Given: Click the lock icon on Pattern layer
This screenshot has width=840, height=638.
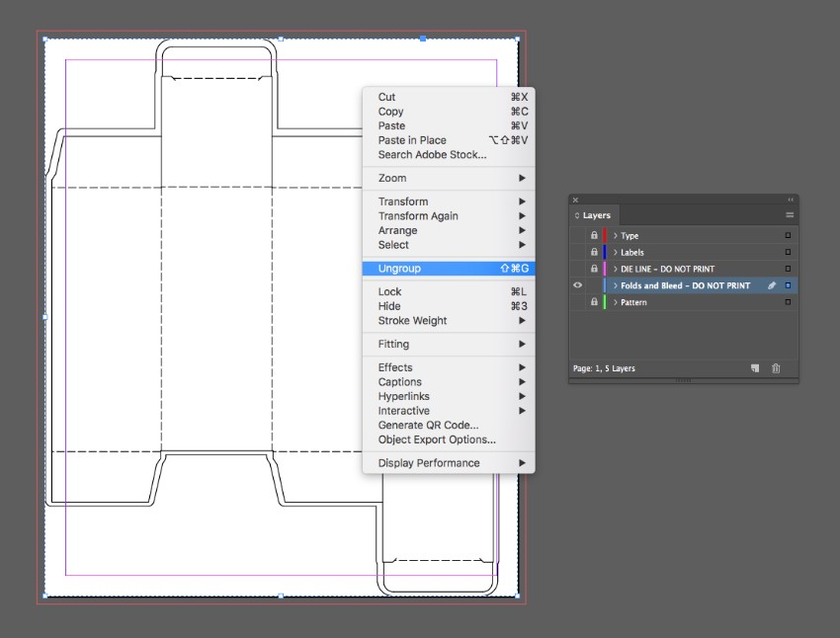Looking at the screenshot, I should click(594, 302).
